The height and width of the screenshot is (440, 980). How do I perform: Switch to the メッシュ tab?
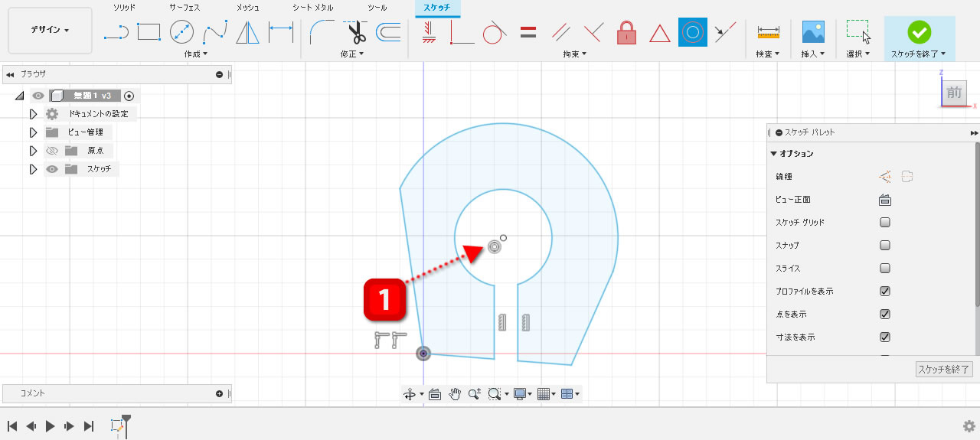(247, 7)
